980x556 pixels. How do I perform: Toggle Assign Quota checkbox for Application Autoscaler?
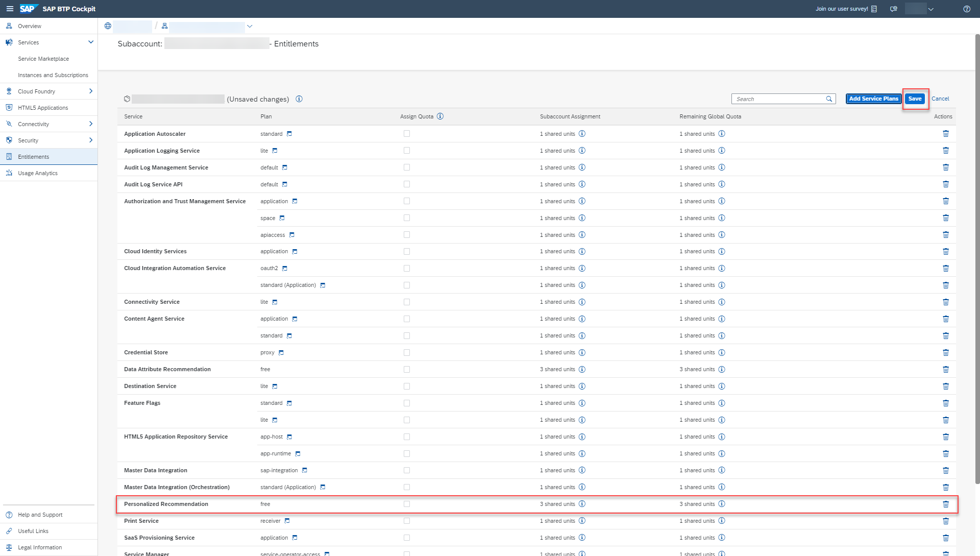pos(407,134)
